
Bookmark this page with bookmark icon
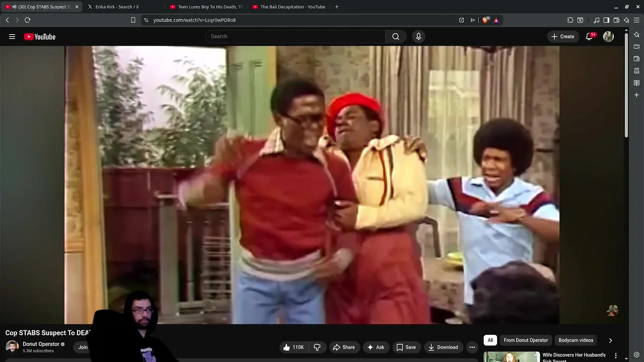[133, 20]
